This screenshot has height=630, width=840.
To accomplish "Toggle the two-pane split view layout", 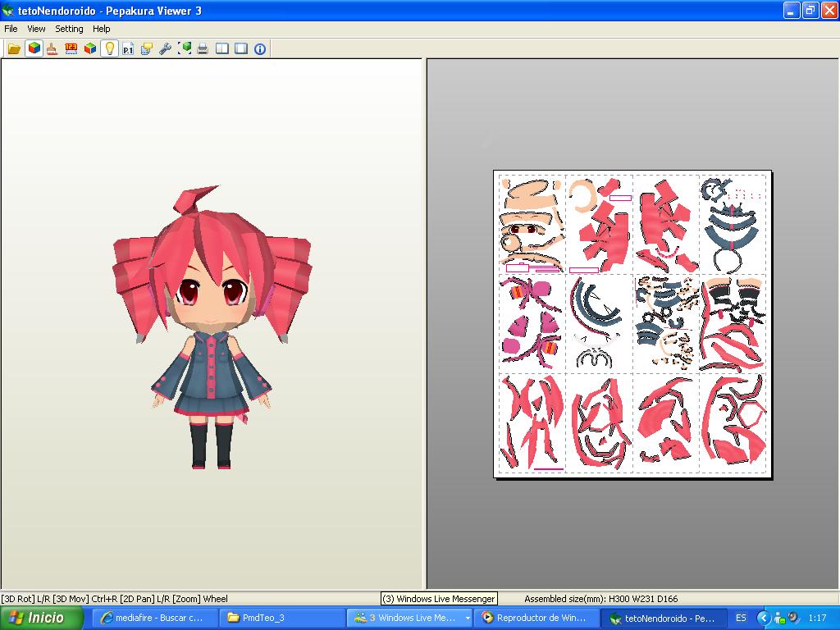I will [x=222, y=48].
